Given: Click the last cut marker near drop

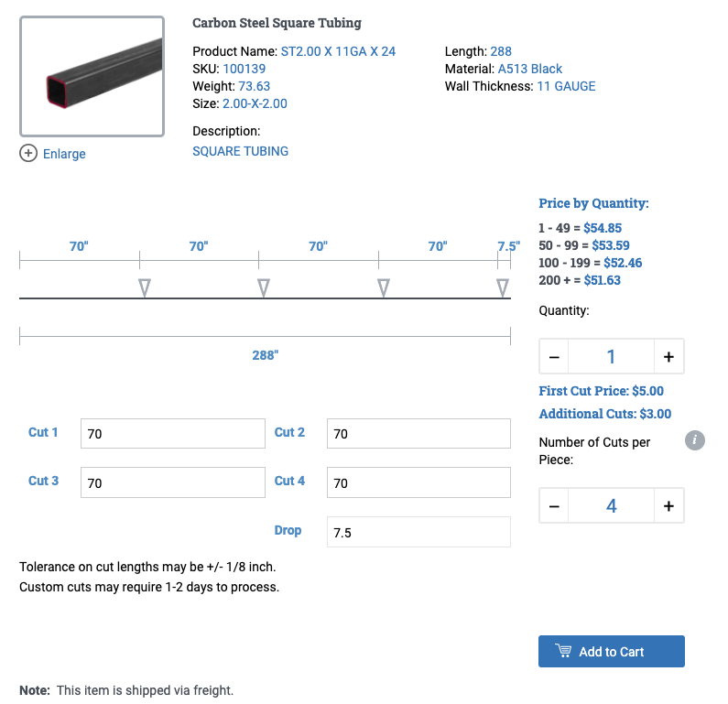Looking at the screenshot, I should click(x=503, y=287).
